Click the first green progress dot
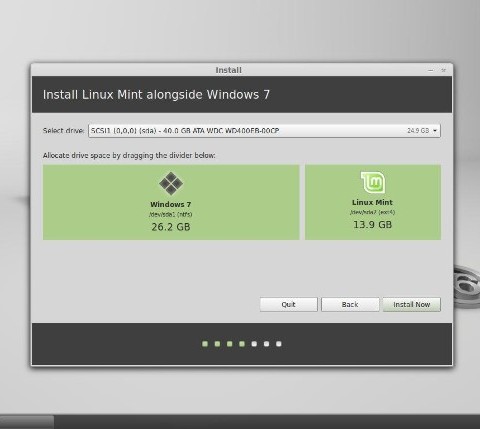The height and width of the screenshot is (429, 480). (205, 344)
